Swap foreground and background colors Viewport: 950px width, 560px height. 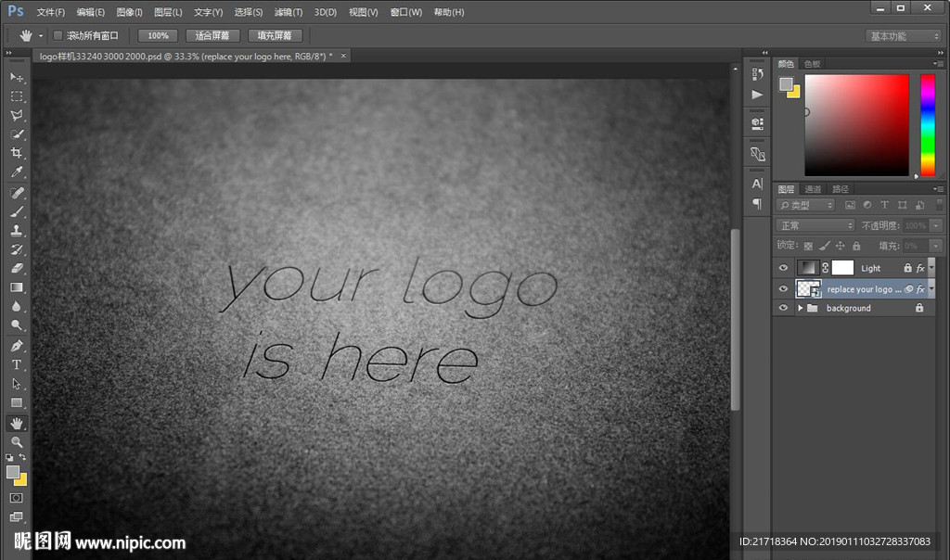23,457
